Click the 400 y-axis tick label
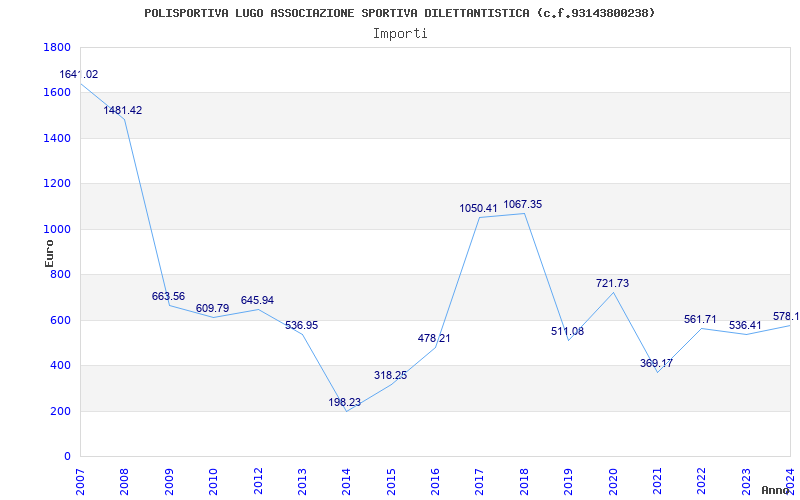The width and height of the screenshot is (800, 500). point(60,366)
